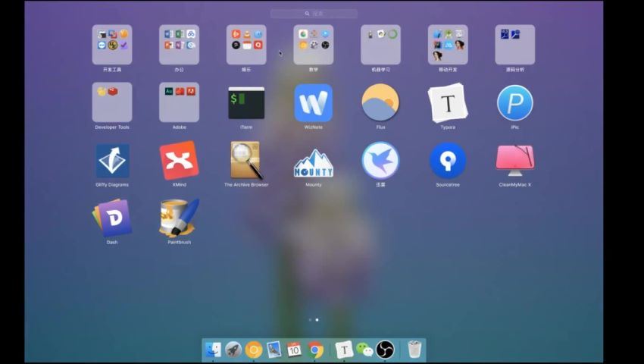This screenshot has width=644, height=364.
Task: Open the Preview icon in the Dock
Action: pos(274,350)
